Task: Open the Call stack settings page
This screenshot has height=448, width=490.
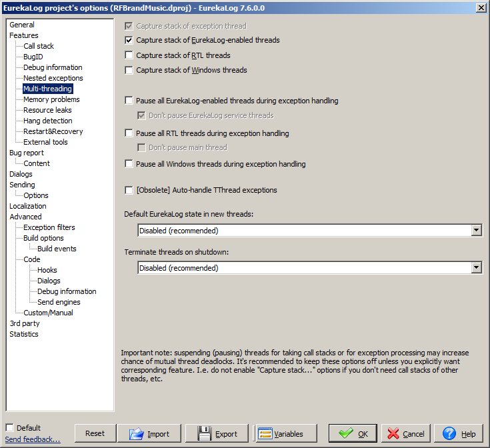Action: click(39, 46)
